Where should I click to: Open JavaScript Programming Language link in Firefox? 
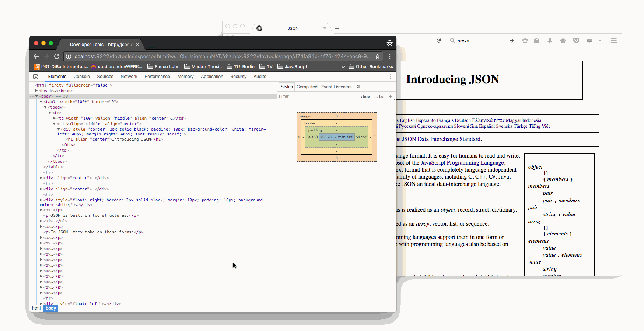click(462, 163)
